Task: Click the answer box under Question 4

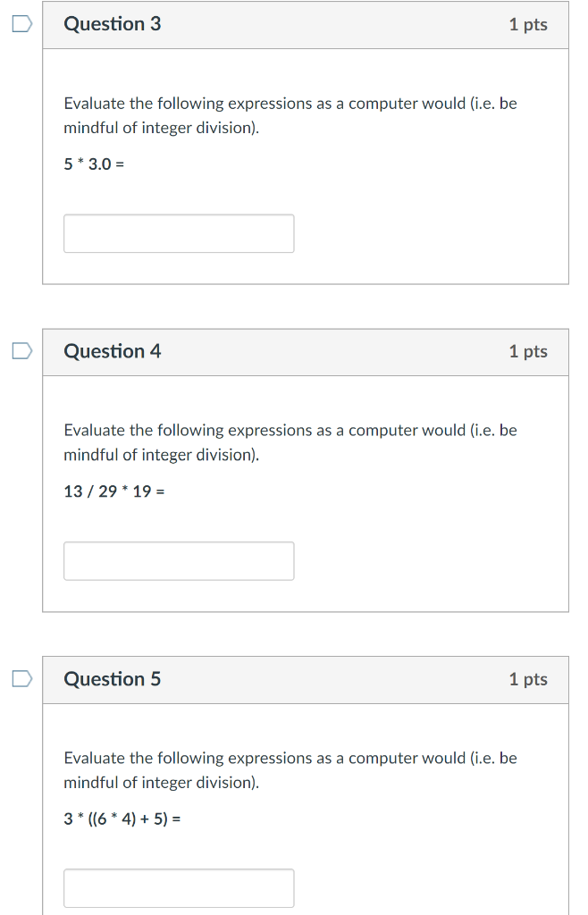Action: tap(179, 560)
